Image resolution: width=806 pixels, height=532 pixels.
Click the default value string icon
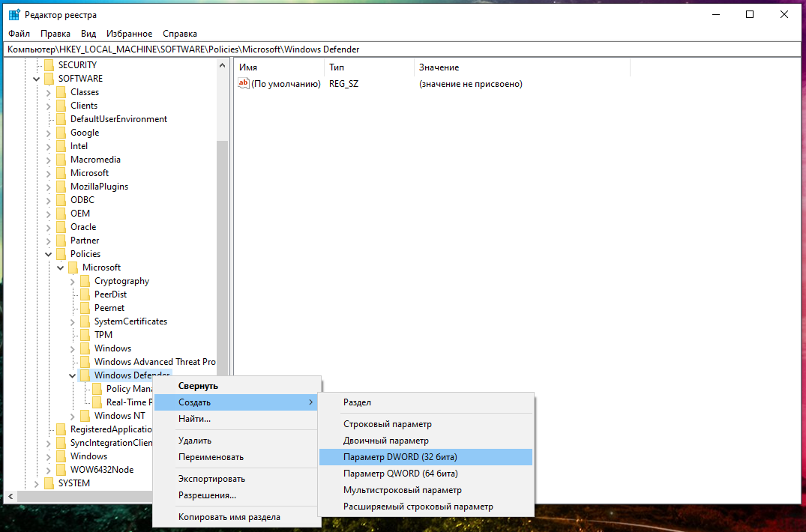pyautogui.click(x=243, y=84)
